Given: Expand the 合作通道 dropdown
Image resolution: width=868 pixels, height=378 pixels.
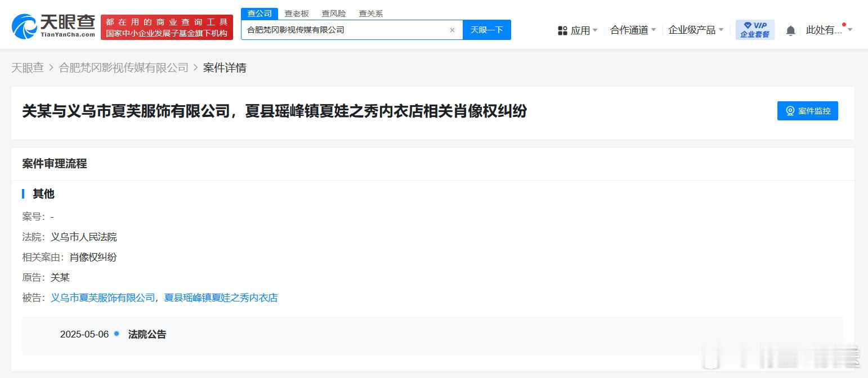Looking at the screenshot, I should point(633,30).
